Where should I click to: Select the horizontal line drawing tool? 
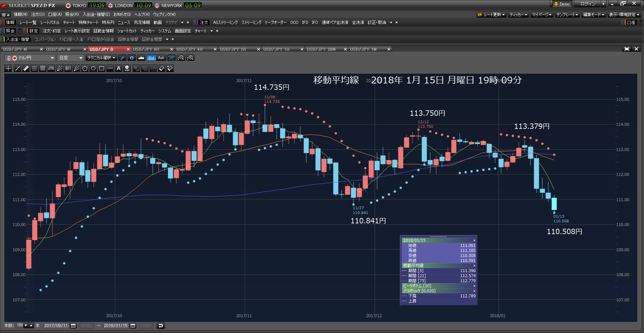tap(110, 68)
